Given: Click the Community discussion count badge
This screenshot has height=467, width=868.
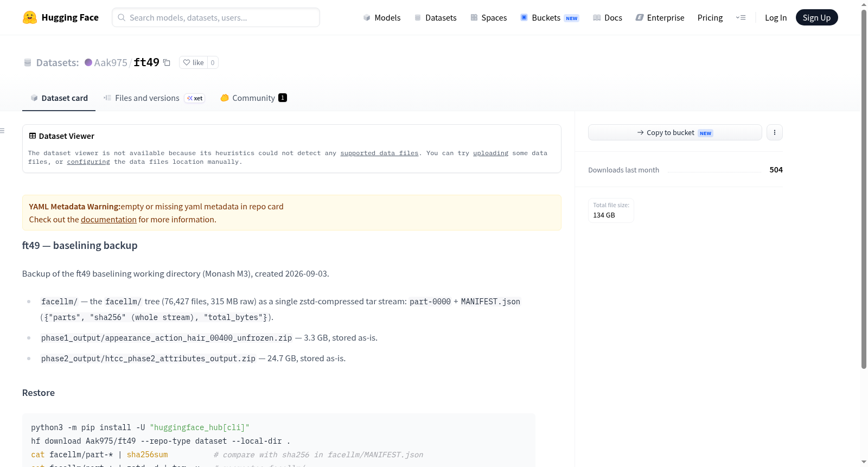Looking at the screenshot, I should tap(283, 98).
